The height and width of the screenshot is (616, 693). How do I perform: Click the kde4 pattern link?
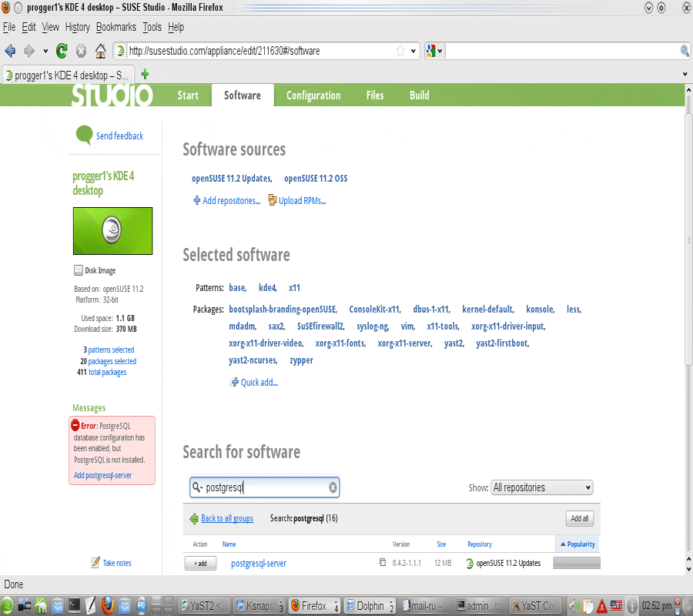pos(267,288)
